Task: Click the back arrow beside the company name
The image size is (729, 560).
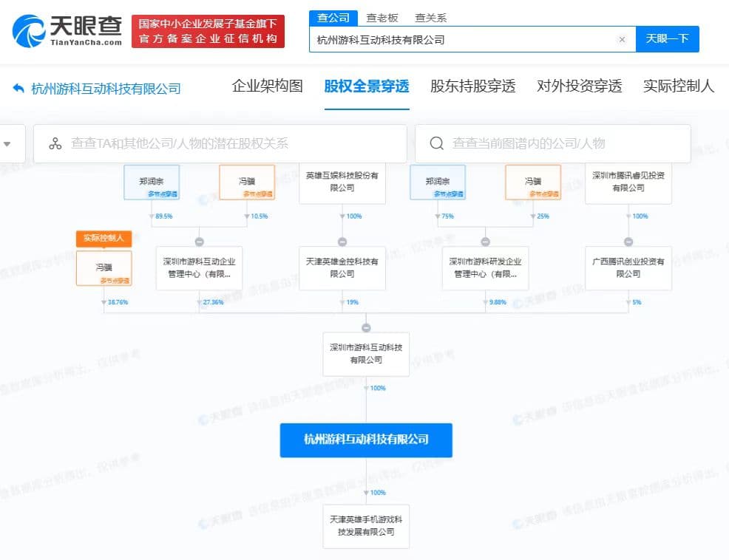Action: [x=18, y=88]
